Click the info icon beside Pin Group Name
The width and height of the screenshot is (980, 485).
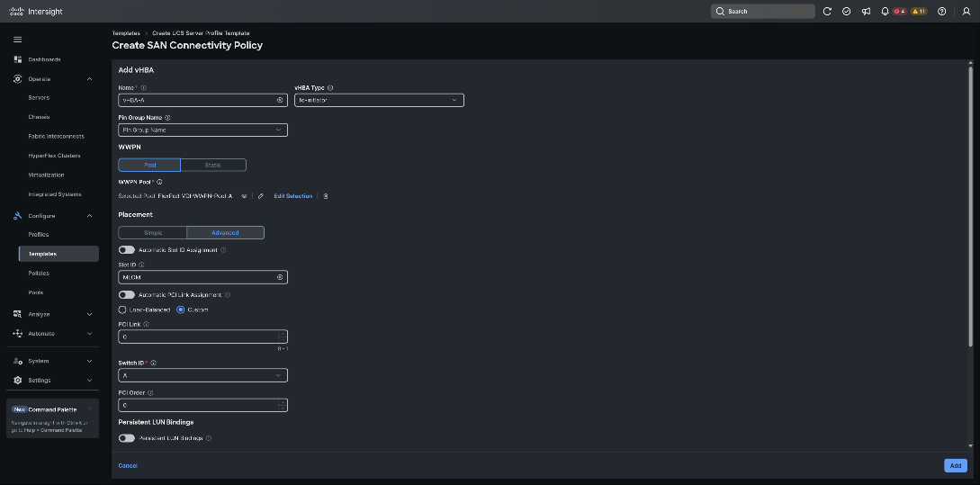167,118
